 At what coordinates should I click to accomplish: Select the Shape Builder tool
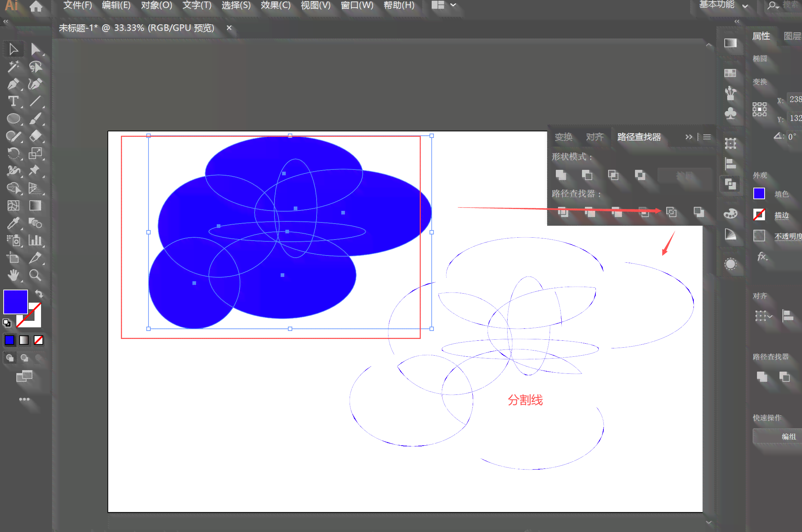(13, 188)
